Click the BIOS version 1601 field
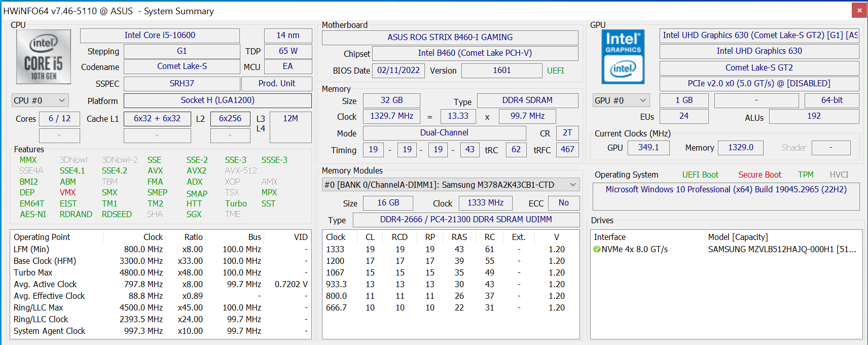Image resolution: width=868 pixels, height=345 pixels. pos(502,71)
